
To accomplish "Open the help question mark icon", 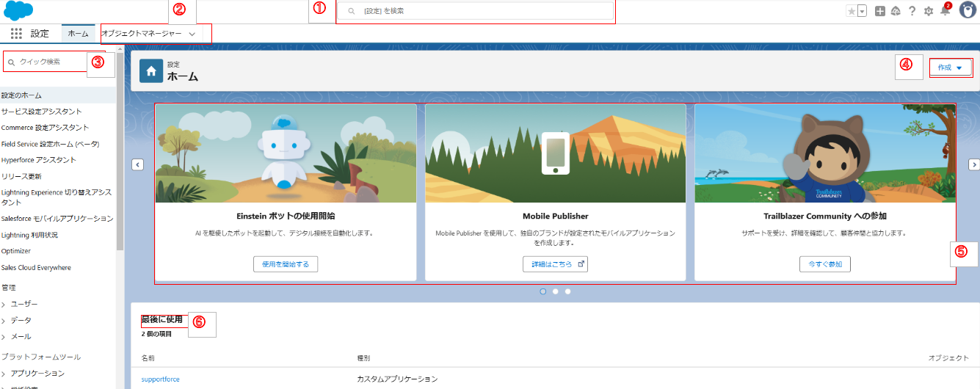I will click(x=912, y=11).
